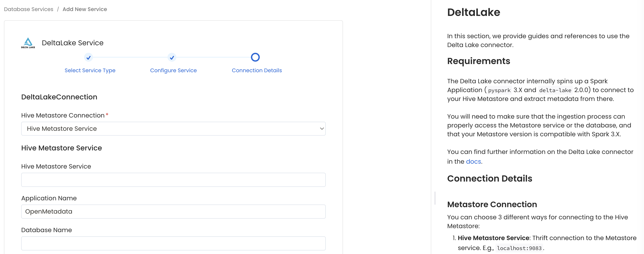Click the Add New Service breadcrumb item
Viewport: 644px width, 254px height.
[85, 9]
